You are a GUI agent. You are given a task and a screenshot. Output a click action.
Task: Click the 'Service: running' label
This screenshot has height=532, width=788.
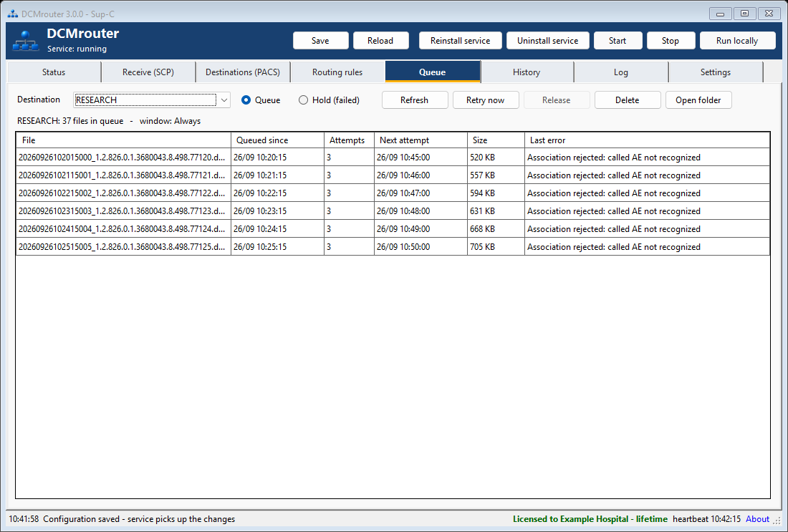coord(77,49)
